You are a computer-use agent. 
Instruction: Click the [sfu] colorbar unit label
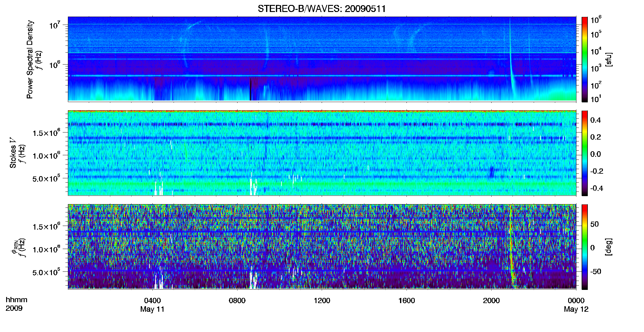[x=608, y=59]
